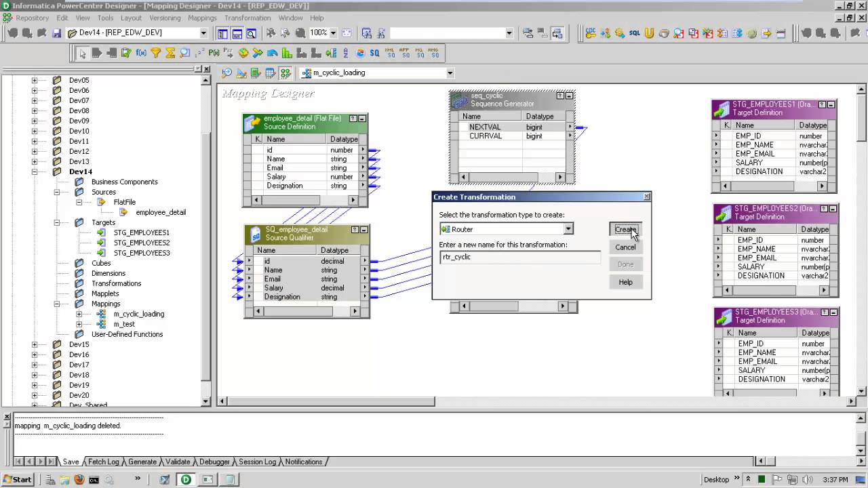
Task: Pick the SQ Source Qualifier icon
Action: [374, 53]
